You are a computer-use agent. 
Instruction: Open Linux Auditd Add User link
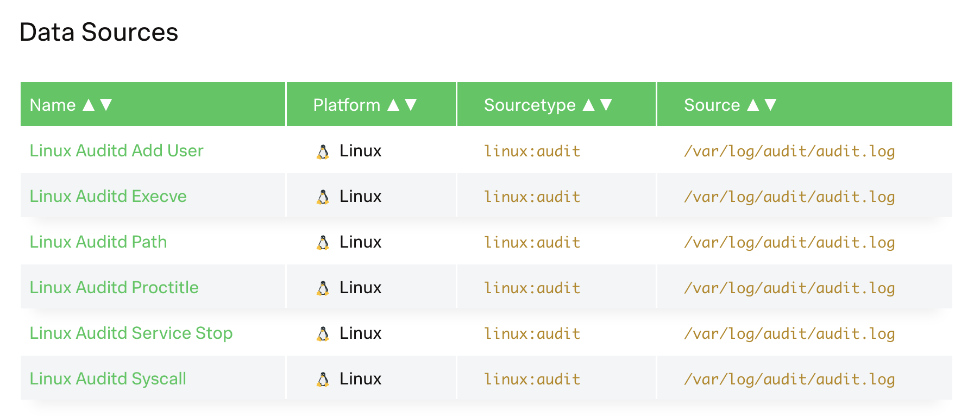click(116, 150)
